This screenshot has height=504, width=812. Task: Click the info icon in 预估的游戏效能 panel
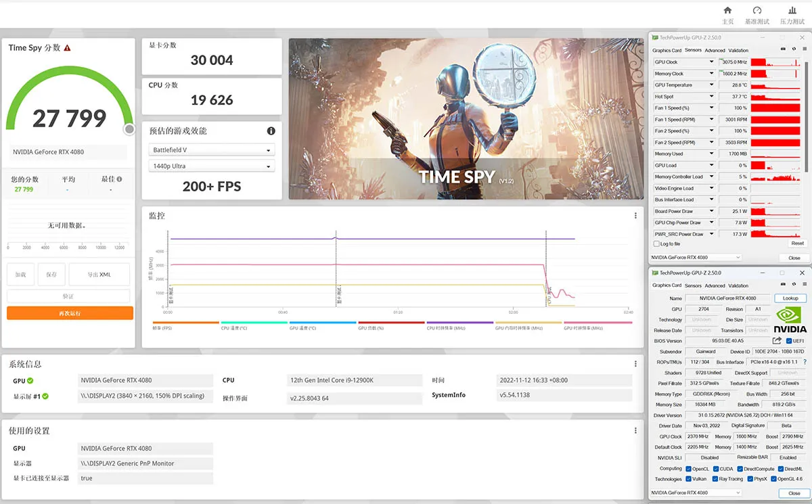[x=271, y=131]
